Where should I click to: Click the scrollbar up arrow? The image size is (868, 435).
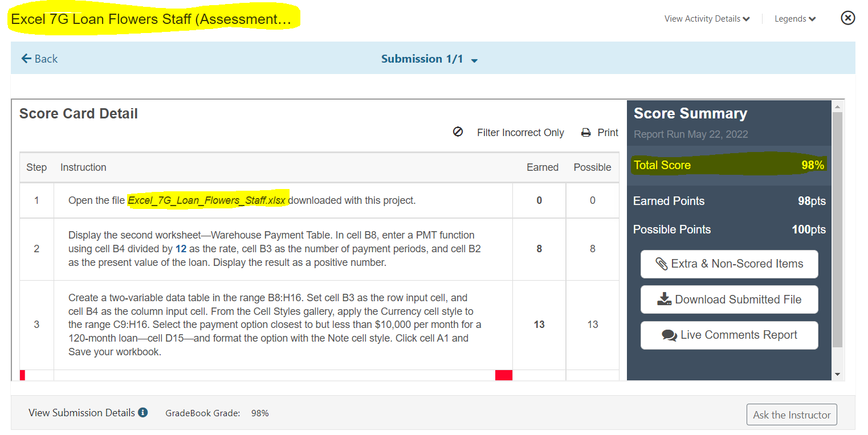tap(837, 106)
